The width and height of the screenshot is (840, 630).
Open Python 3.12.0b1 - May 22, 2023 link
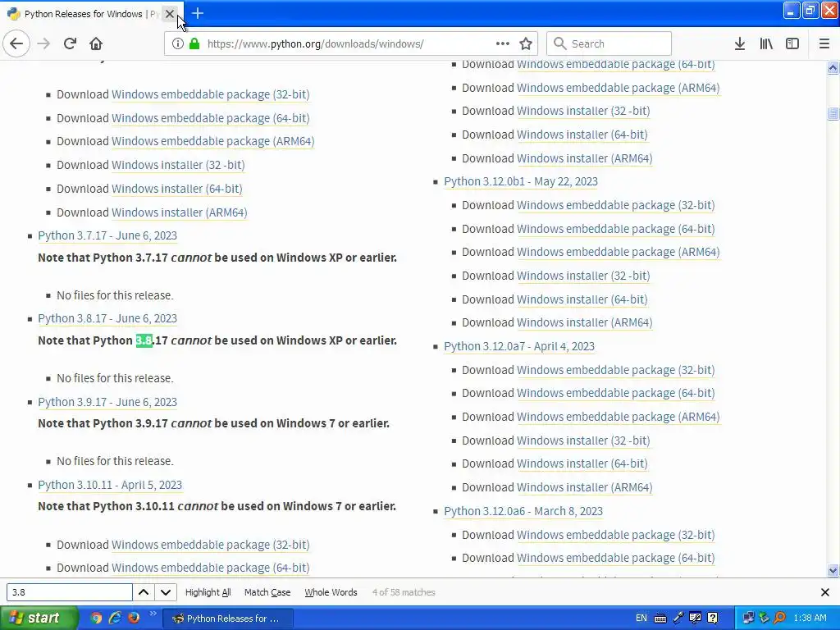pos(521,181)
